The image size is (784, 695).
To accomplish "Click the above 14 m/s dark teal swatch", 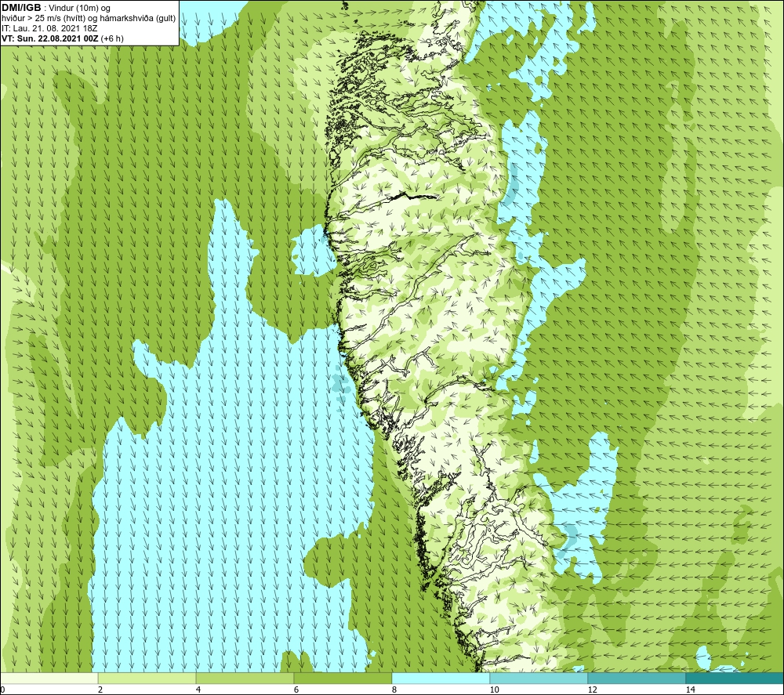I will 735,678.
